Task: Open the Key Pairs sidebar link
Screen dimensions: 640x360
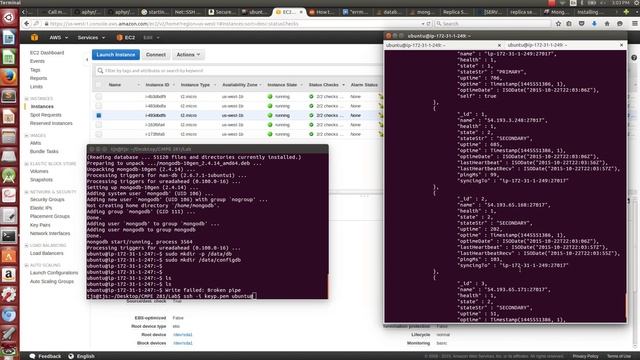Action: [40, 225]
